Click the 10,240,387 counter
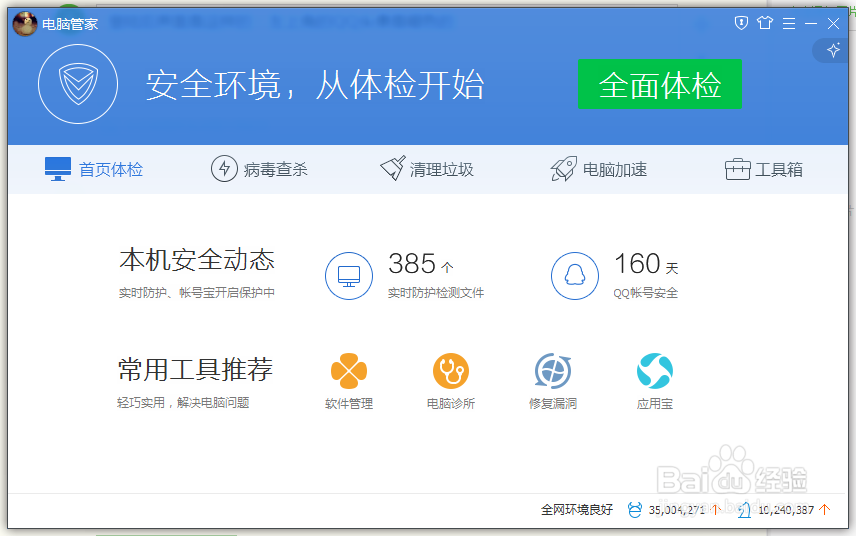Screen dimensions: 856x536 click(x=786, y=510)
